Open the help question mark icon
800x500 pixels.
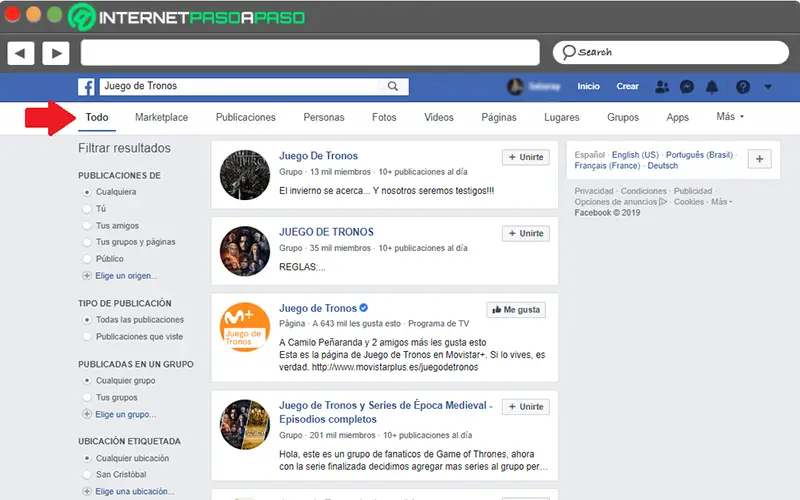[743, 87]
